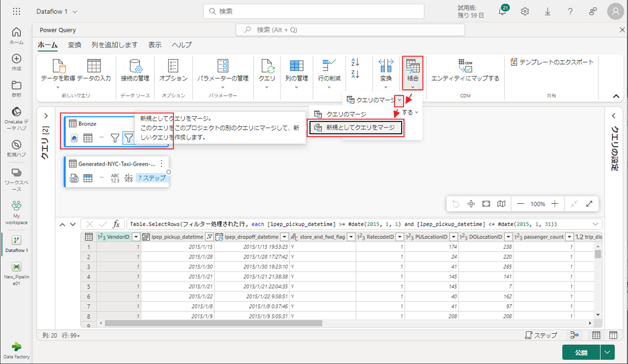The image size is (628, 364).
Task: Click テンプレートのエクスポート button
Action: [552, 62]
